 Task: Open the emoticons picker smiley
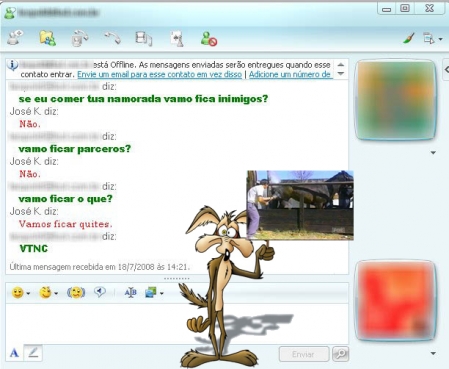17,293
